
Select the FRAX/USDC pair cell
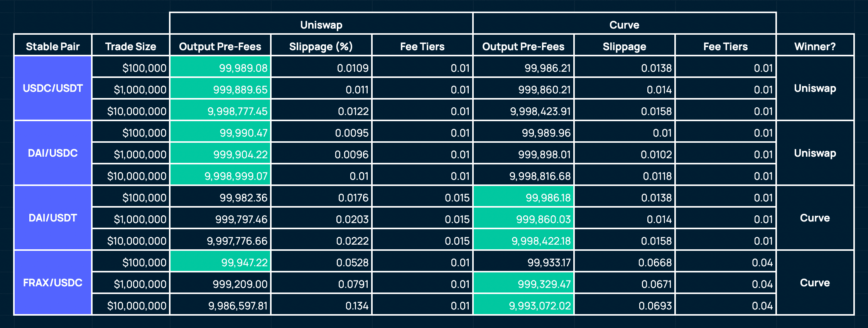coord(53,283)
